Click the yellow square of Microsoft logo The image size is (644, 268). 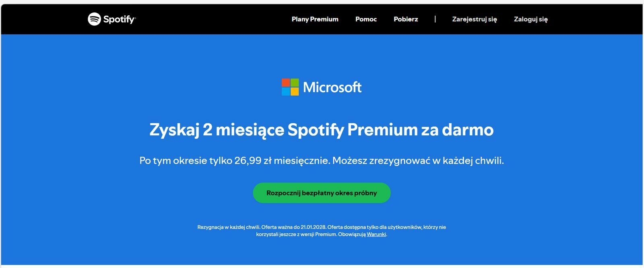click(295, 91)
